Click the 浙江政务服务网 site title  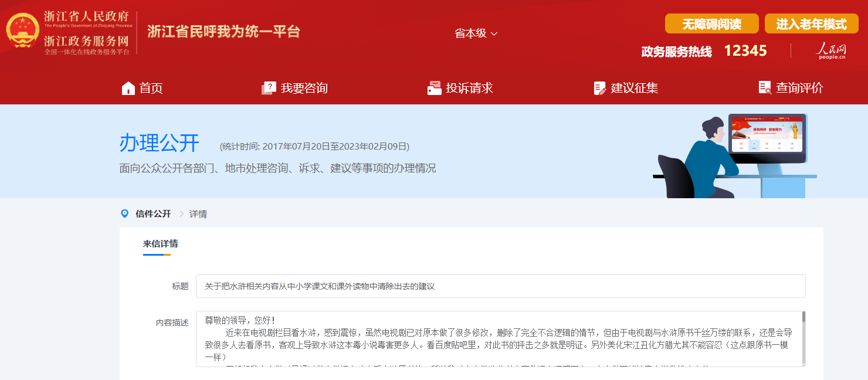(x=86, y=41)
